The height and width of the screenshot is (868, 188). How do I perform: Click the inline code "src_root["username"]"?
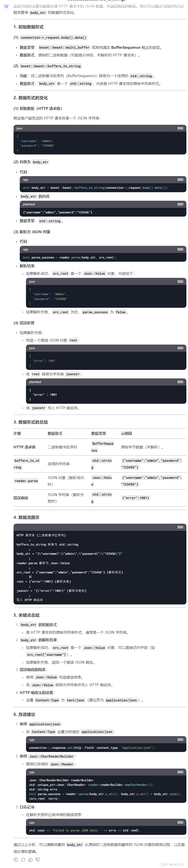46,655
